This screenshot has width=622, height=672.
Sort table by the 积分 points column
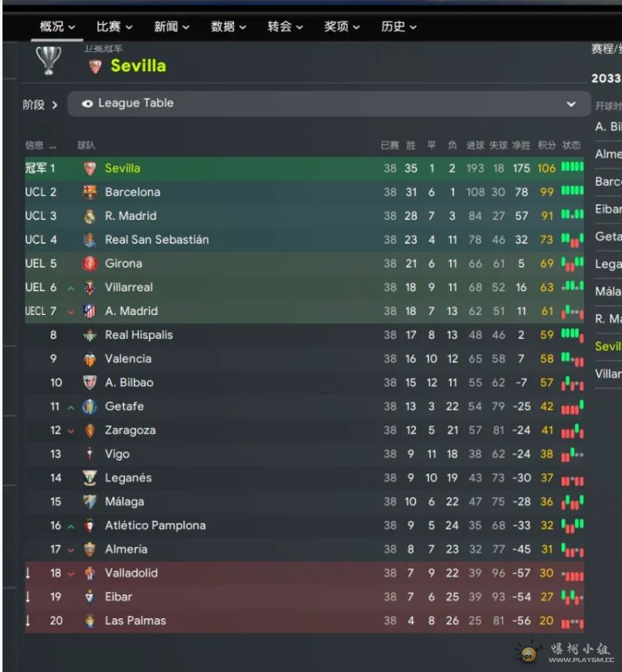click(547, 145)
